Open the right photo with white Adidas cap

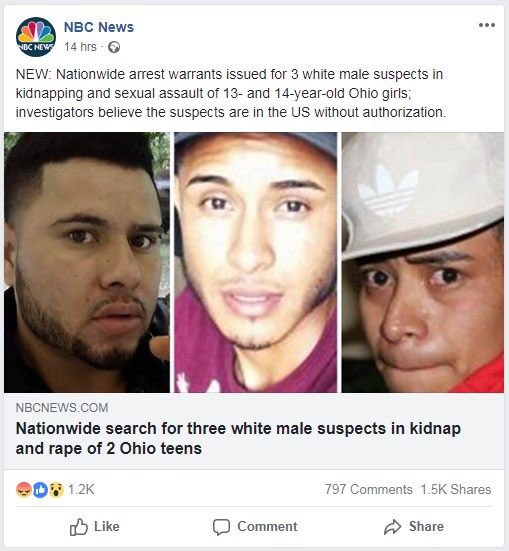pyautogui.click(x=423, y=262)
